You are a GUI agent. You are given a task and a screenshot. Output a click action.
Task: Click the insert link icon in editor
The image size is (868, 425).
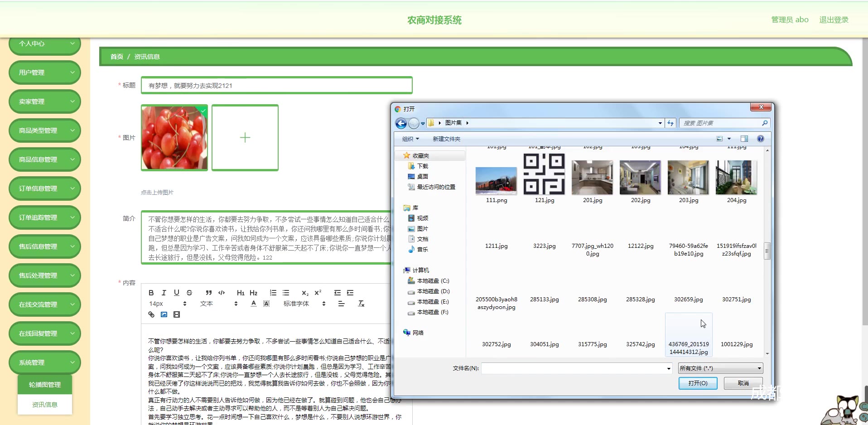[151, 314]
